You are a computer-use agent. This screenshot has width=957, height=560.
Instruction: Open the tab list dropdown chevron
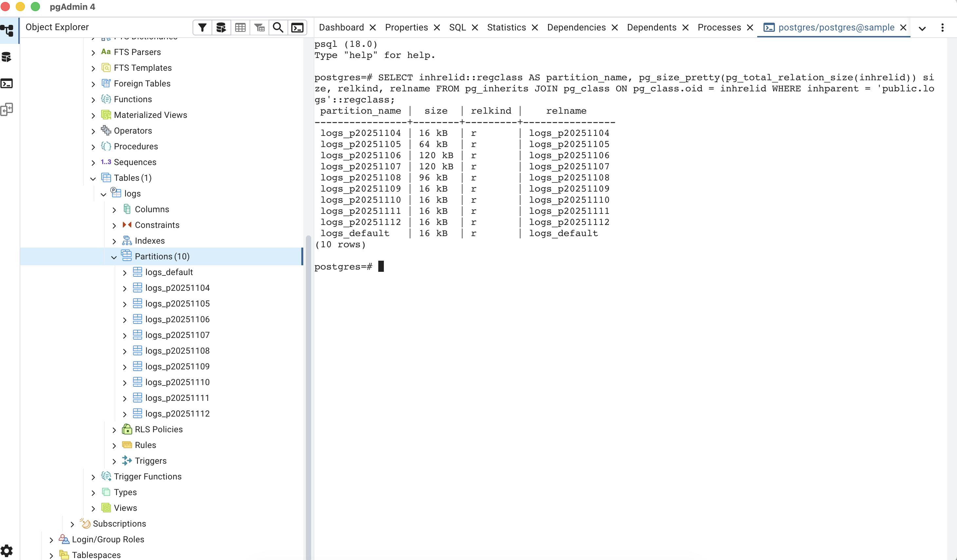pyautogui.click(x=922, y=28)
